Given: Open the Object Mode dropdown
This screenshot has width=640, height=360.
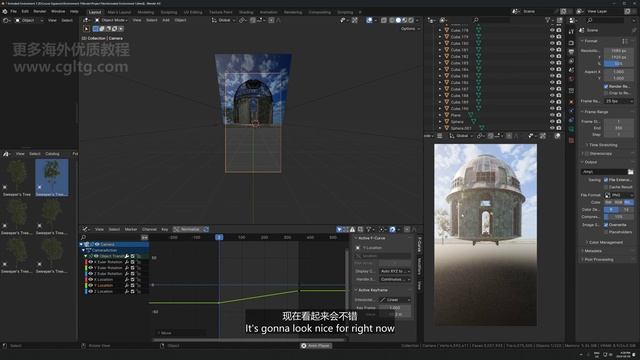Looking at the screenshot, I should click(x=111, y=20).
